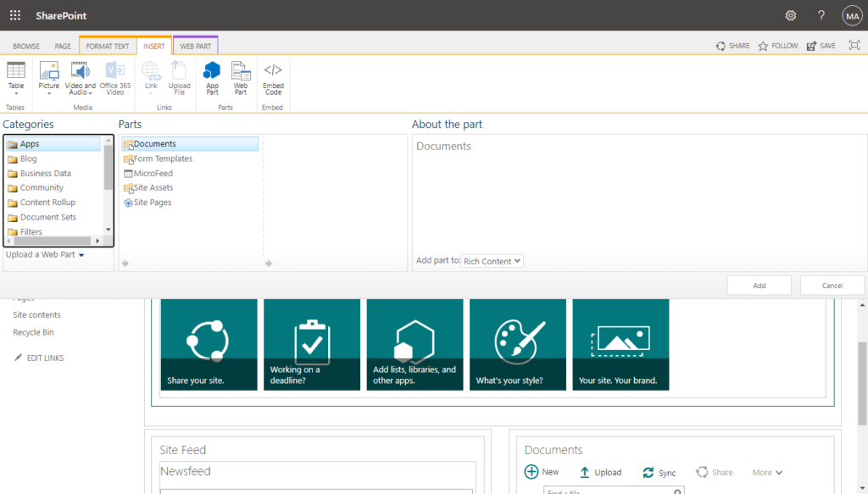Open Site contents link
868x494 pixels.
coord(36,314)
